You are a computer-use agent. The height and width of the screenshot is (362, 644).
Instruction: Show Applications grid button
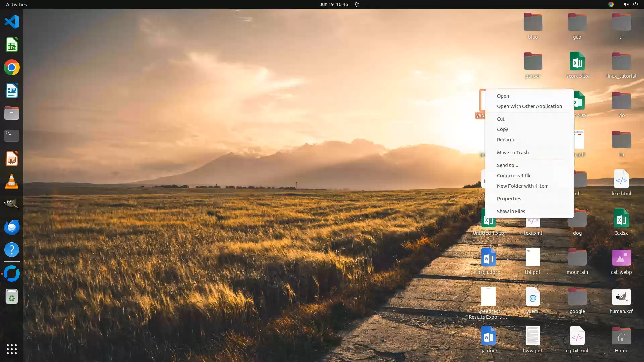point(12,349)
